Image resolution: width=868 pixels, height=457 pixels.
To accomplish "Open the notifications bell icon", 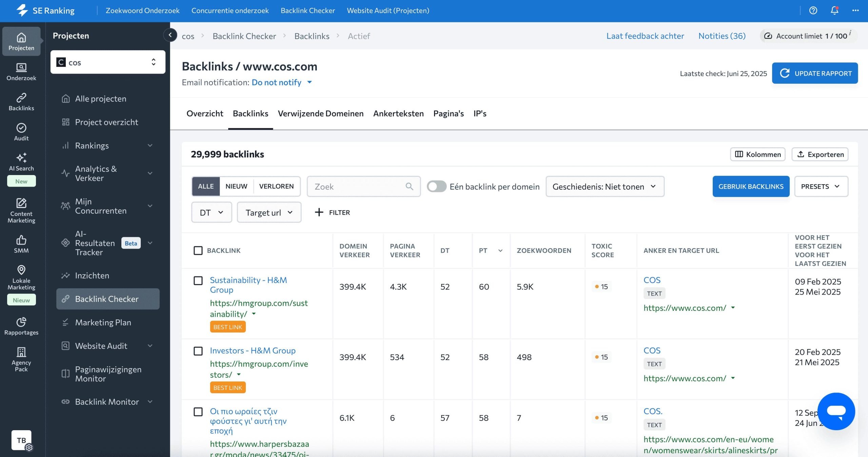I will (x=834, y=11).
